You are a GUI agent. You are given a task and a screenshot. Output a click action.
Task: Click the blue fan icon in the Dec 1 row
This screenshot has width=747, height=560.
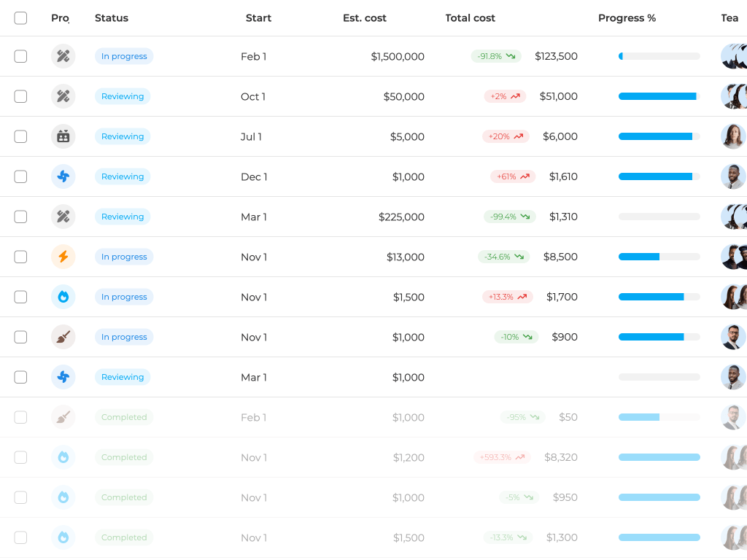click(x=63, y=176)
